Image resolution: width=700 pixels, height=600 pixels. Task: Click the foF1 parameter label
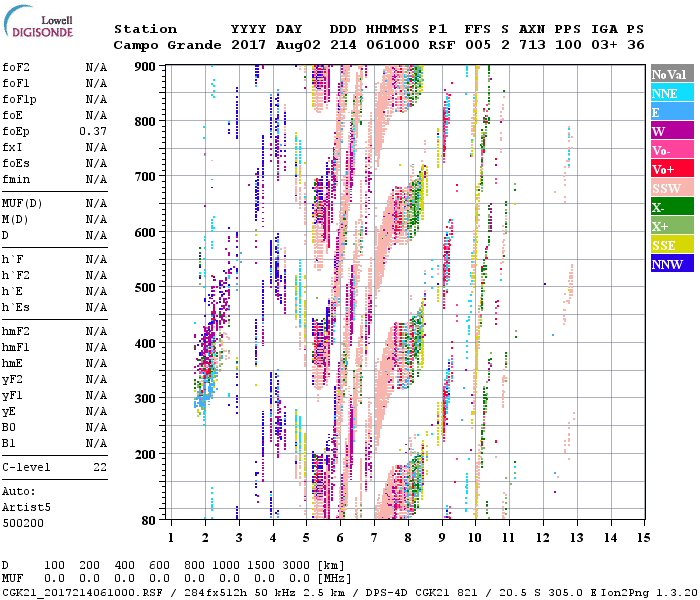(x=16, y=83)
